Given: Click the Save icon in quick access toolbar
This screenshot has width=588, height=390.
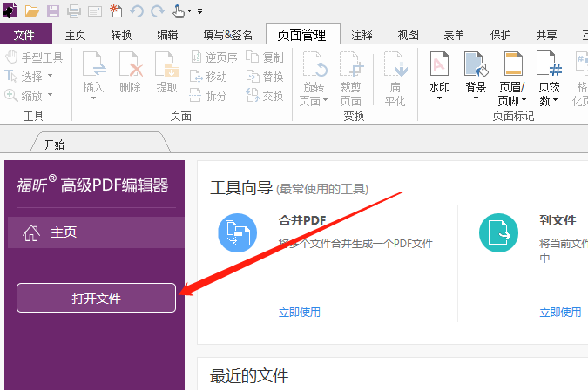Looking at the screenshot, I should (x=53, y=11).
